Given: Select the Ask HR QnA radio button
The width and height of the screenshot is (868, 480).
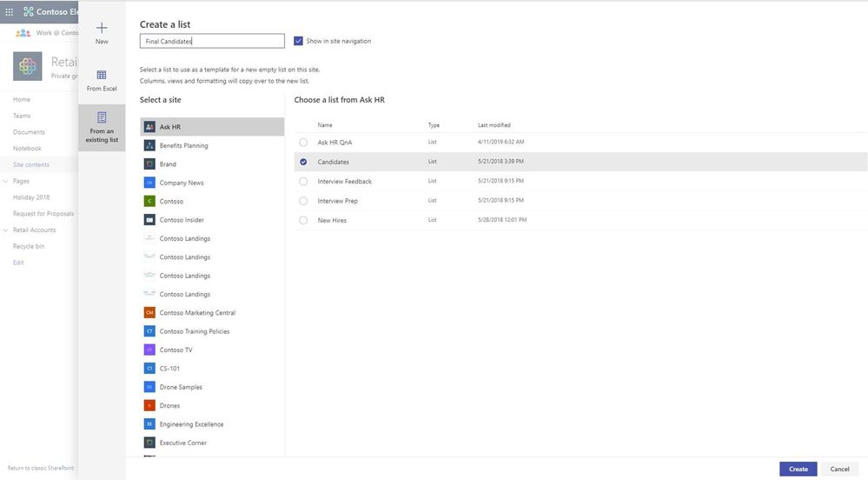Looking at the screenshot, I should (303, 143).
